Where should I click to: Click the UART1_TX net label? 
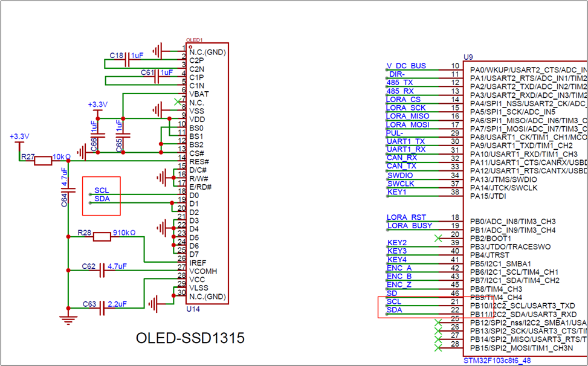406,141
